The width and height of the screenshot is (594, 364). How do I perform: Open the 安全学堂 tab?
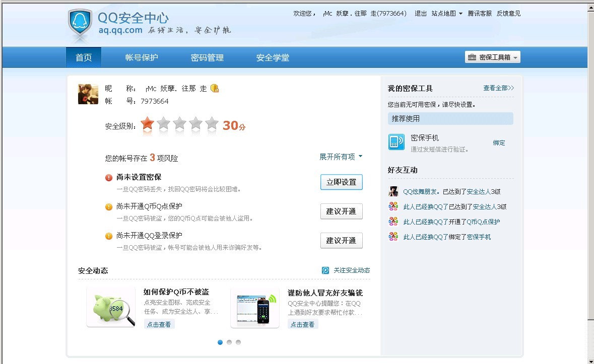[x=273, y=57]
